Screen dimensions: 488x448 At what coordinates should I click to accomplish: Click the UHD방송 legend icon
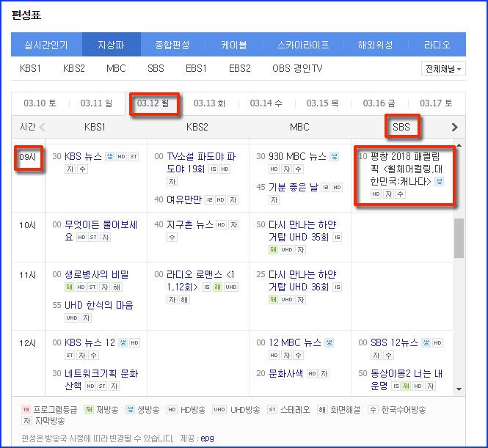coord(219,409)
